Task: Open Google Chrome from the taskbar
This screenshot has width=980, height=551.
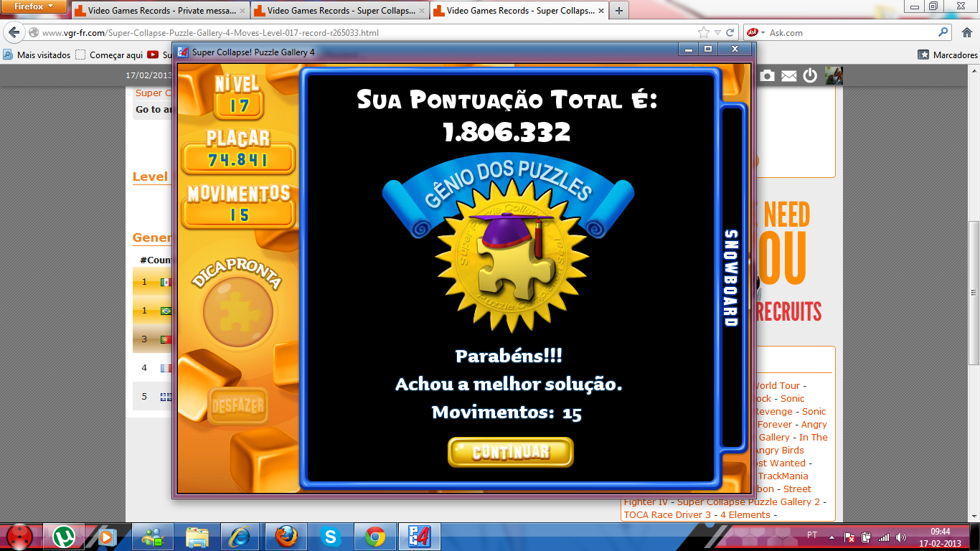Action: click(374, 537)
